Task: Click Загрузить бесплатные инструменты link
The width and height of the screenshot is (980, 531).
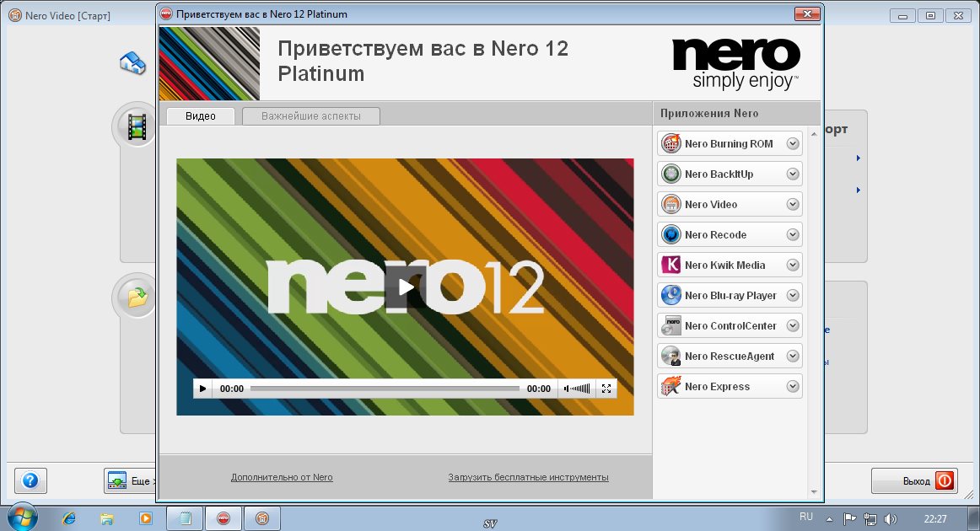Action: (x=528, y=477)
